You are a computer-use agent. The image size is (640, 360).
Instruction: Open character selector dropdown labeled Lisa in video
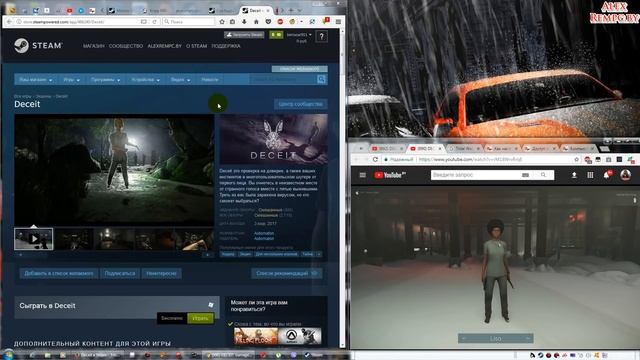(x=496, y=338)
